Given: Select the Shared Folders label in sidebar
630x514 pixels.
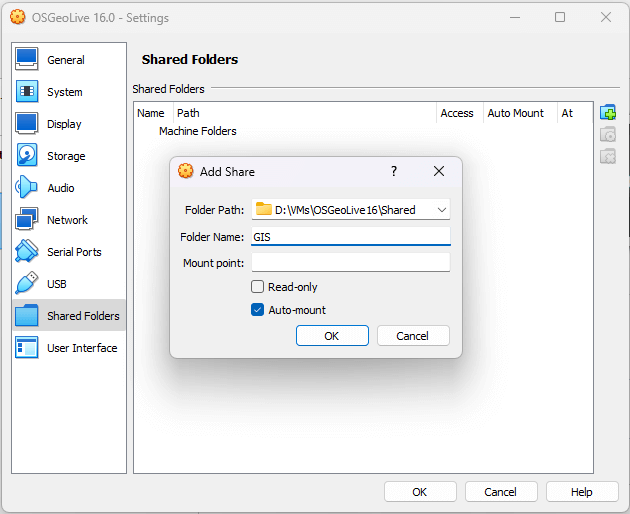Looking at the screenshot, I should pyautogui.click(x=83, y=316).
